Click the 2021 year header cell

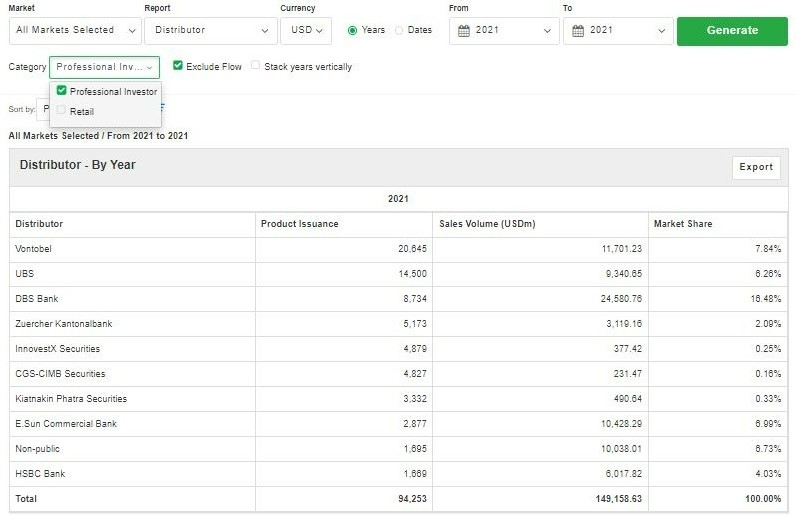[399, 199]
